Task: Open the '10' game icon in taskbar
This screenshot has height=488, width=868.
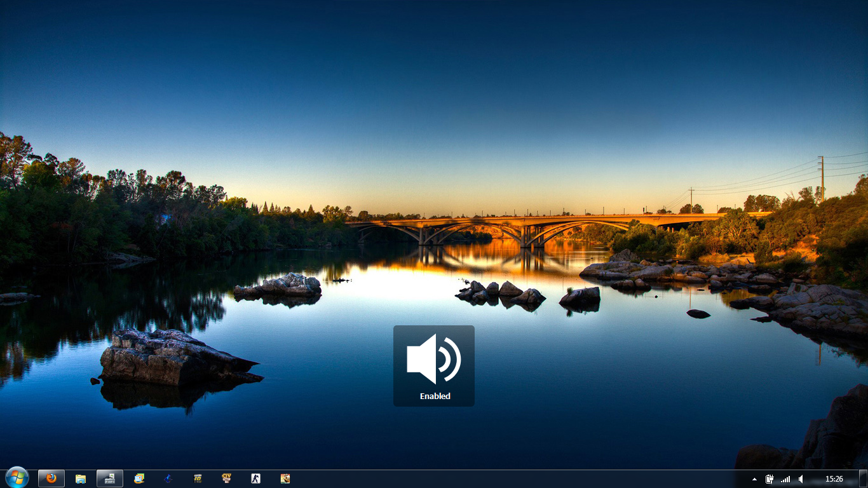Action: [198, 478]
